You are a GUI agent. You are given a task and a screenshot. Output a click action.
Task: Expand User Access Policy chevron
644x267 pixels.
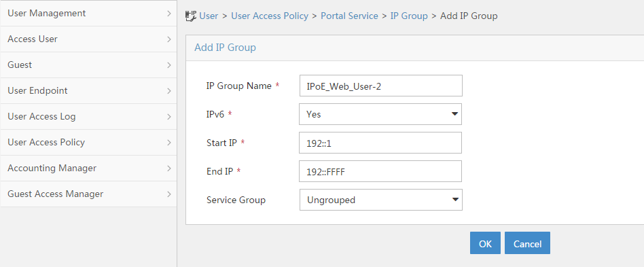coord(169,143)
